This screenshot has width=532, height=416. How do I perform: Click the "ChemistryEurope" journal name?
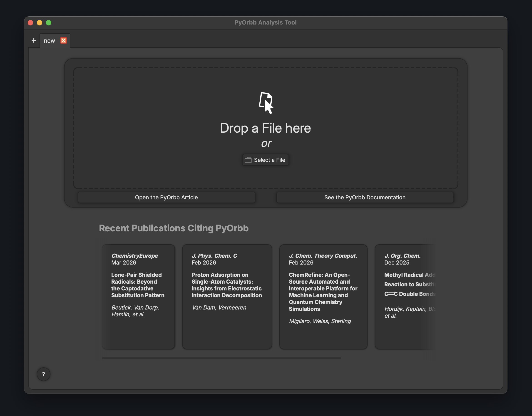coord(135,256)
